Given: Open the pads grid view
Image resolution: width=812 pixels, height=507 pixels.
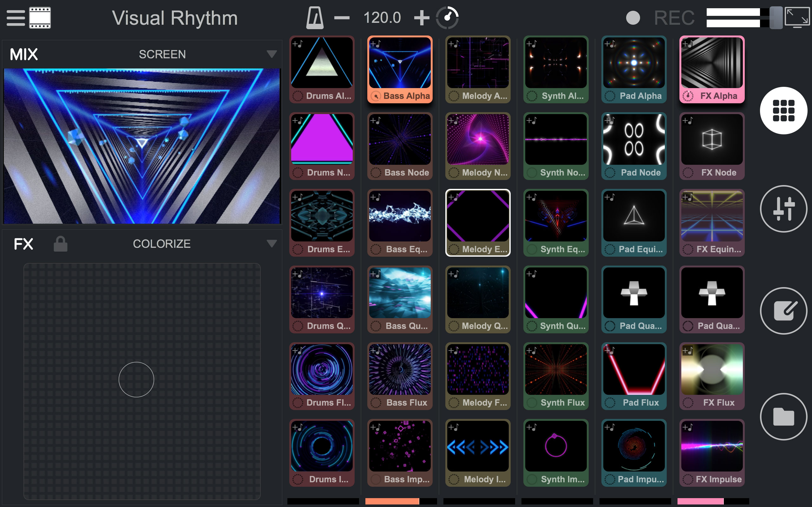Looking at the screenshot, I should pyautogui.click(x=783, y=110).
